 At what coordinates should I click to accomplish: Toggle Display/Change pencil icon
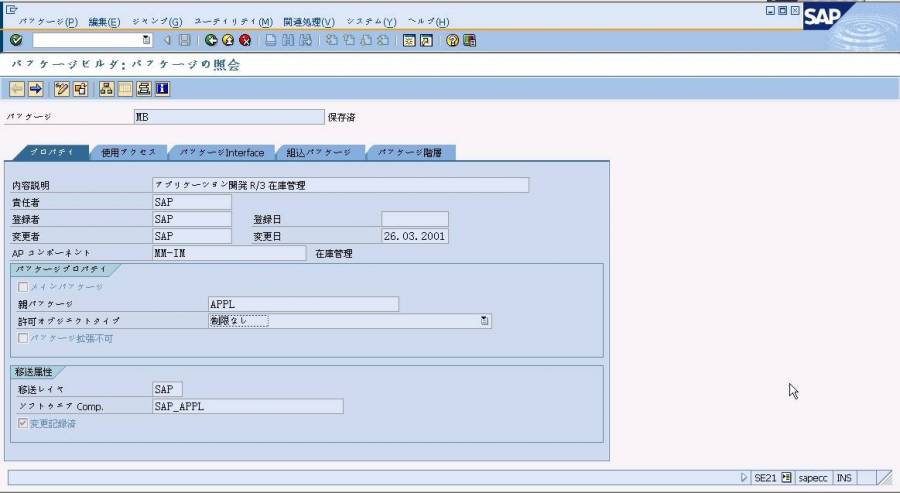coord(62,89)
